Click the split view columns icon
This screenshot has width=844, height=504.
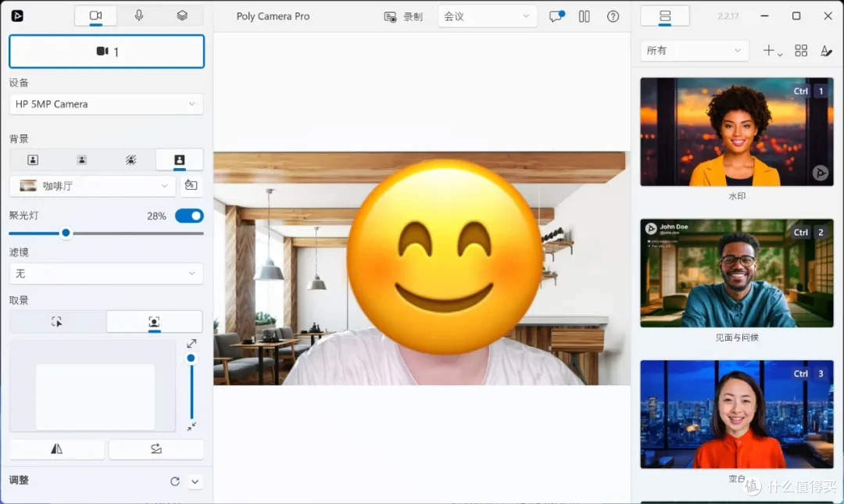[584, 16]
